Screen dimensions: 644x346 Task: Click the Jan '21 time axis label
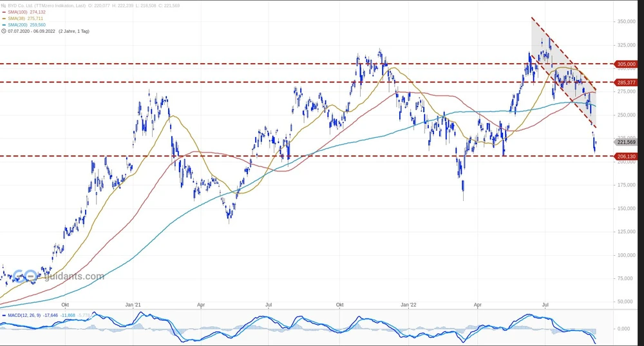pyautogui.click(x=134, y=303)
